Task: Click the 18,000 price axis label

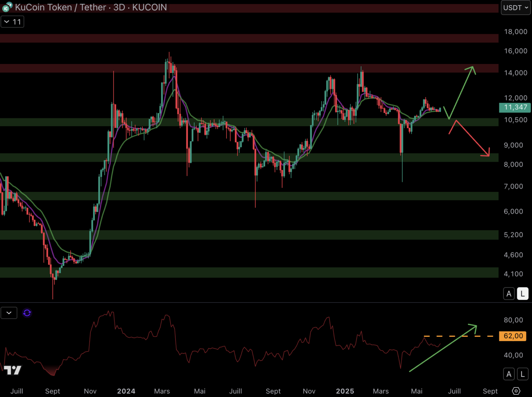Action: click(x=515, y=32)
